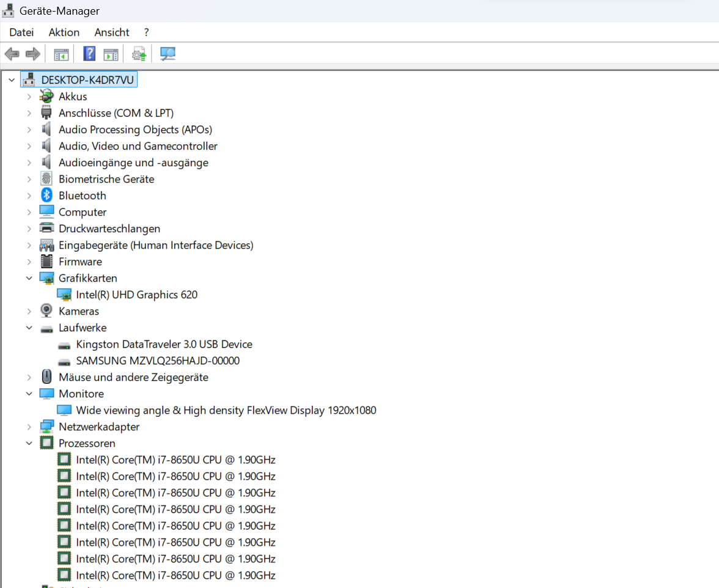Viewport: 719px width, 588px height.
Task: Select the DESKTOP-K4DR7VU computer name
Action: pyautogui.click(x=87, y=79)
